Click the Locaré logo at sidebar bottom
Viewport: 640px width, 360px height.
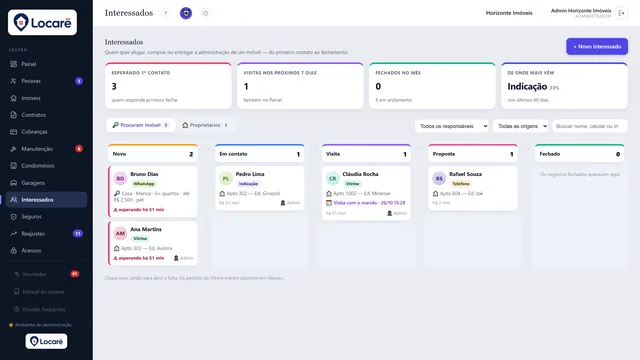pyautogui.click(x=46, y=341)
